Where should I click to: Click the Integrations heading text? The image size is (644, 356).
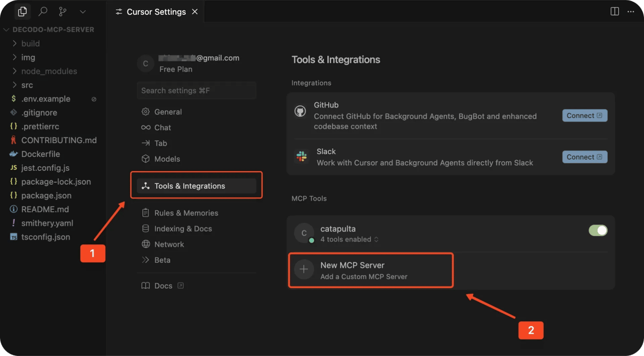311,83
